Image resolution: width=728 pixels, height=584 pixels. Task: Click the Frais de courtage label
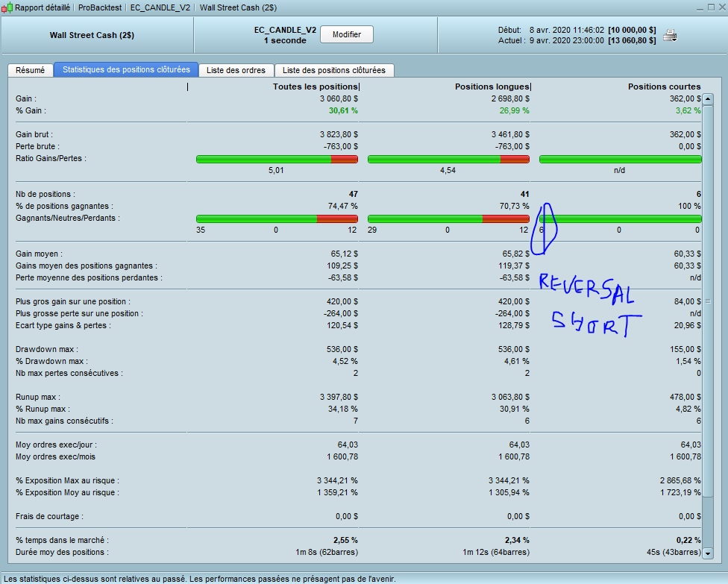pyautogui.click(x=50, y=517)
